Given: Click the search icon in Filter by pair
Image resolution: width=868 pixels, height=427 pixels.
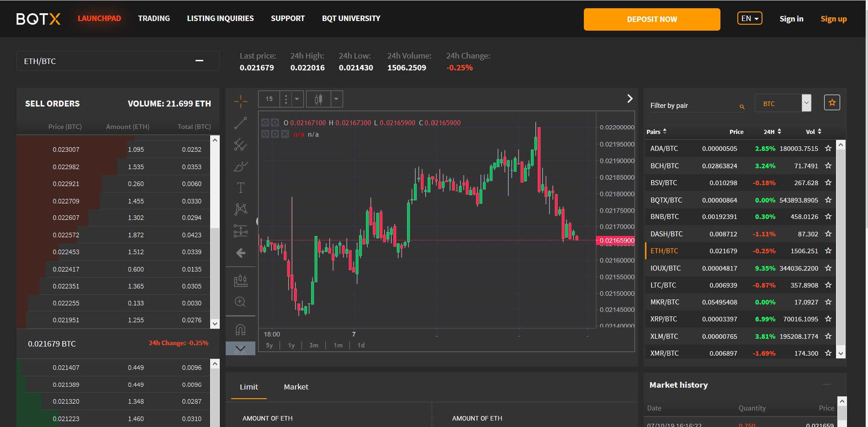Looking at the screenshot, I should (742, 107).
